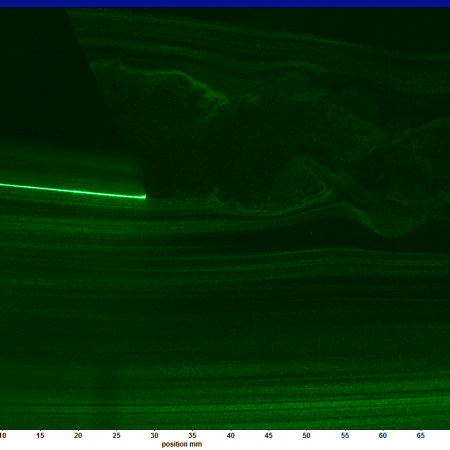Click the 15 tick label on axis
The height and width of the screenshot is (450, 450).
pos(40,435)
